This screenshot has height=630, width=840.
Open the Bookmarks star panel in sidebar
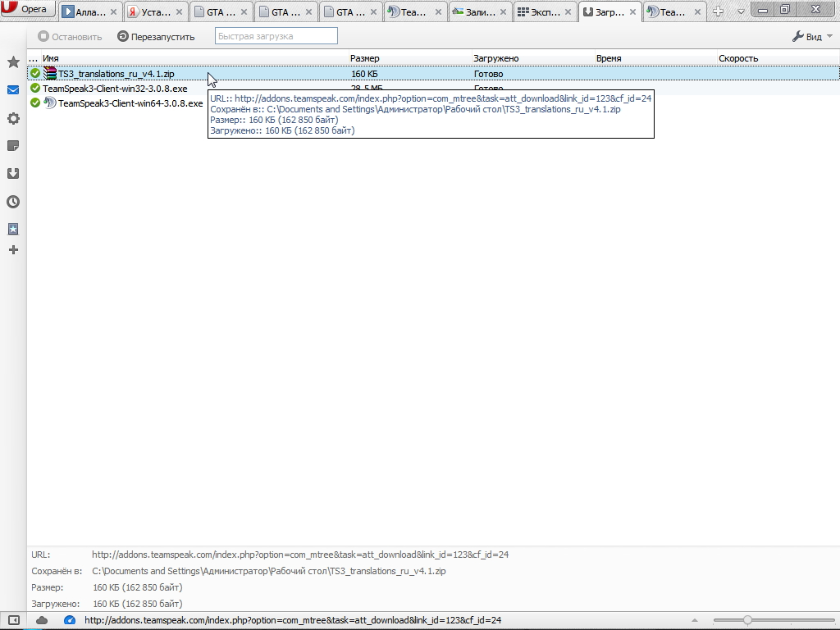(x=13, y=62)
